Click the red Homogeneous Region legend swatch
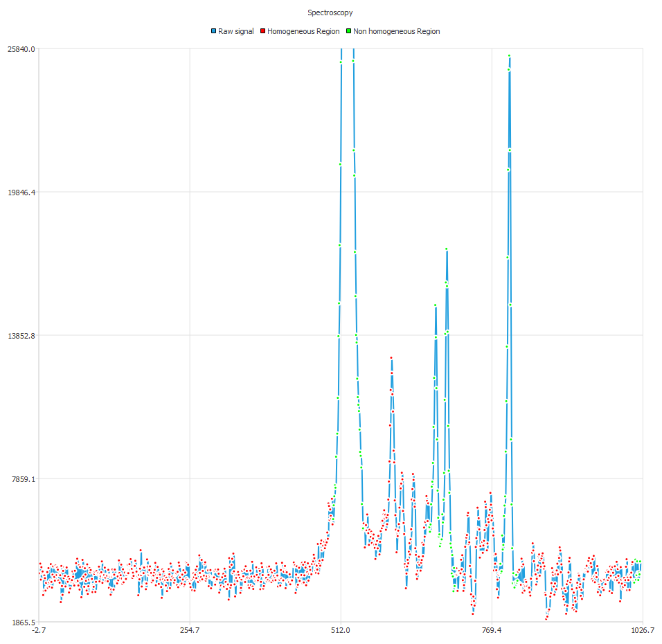The width and height of the screenshot is (662, 644). pos(263,31)
